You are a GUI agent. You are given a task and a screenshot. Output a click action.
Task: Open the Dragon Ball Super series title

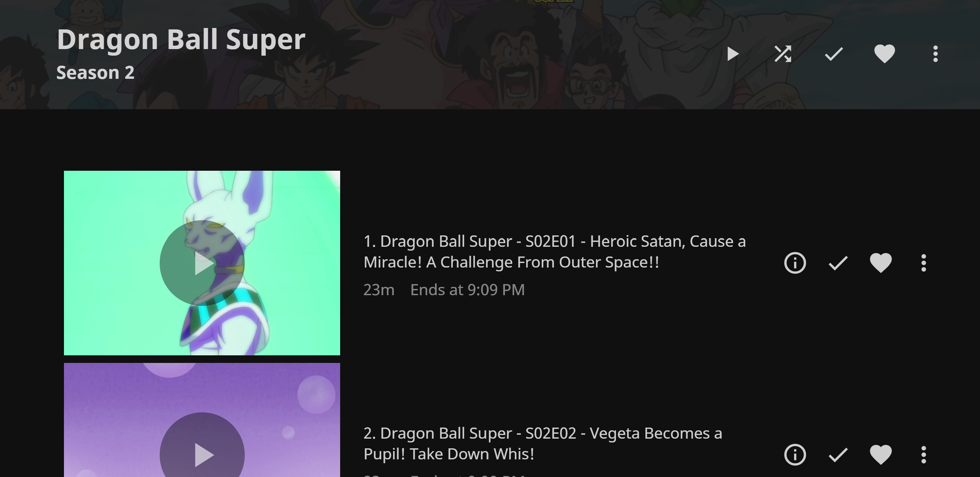(181, 39)
